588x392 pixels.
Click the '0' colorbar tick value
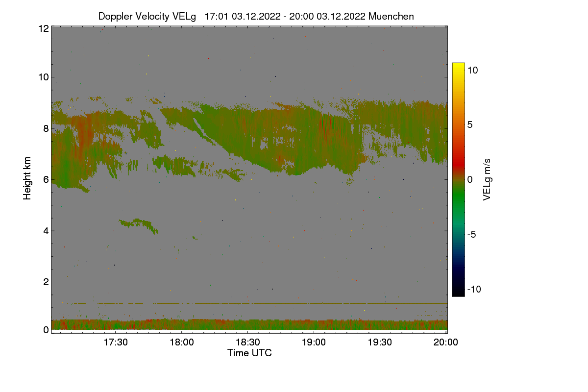[x=469, y=179]
